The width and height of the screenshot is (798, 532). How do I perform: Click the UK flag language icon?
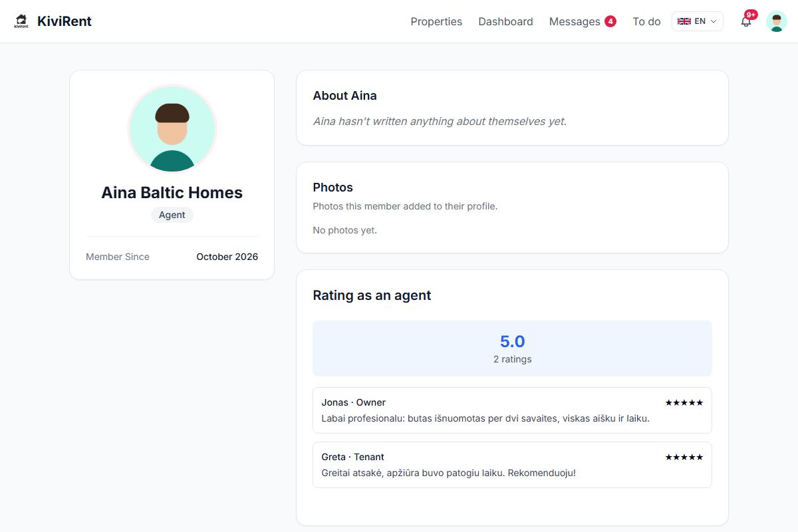click(684, 21)
